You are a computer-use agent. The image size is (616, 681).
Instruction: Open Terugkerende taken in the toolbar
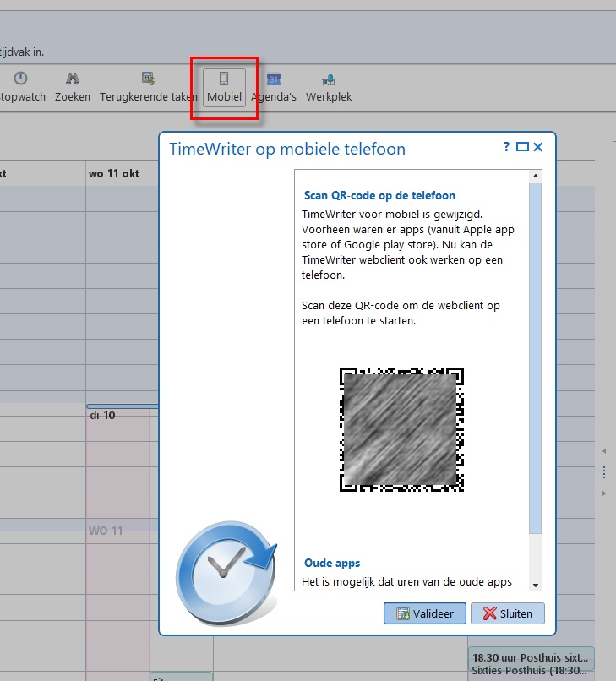148,87
